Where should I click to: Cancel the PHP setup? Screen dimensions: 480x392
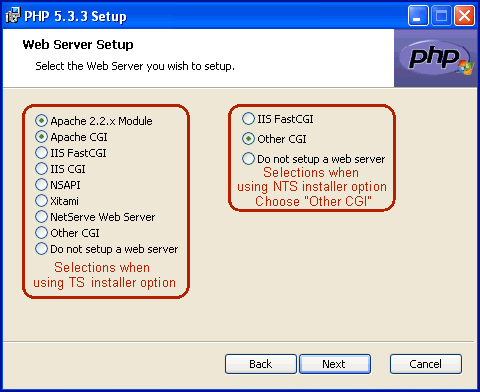click(426, 364)
